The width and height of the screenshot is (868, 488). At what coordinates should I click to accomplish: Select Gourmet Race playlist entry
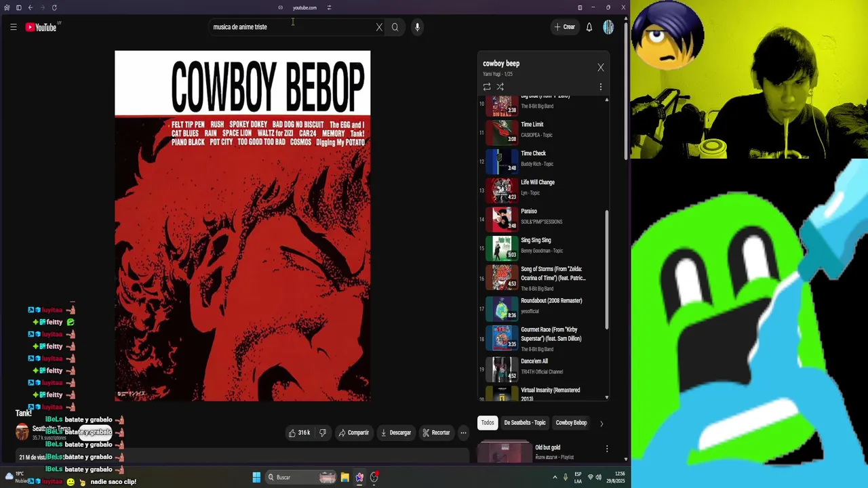click(542, 339)
